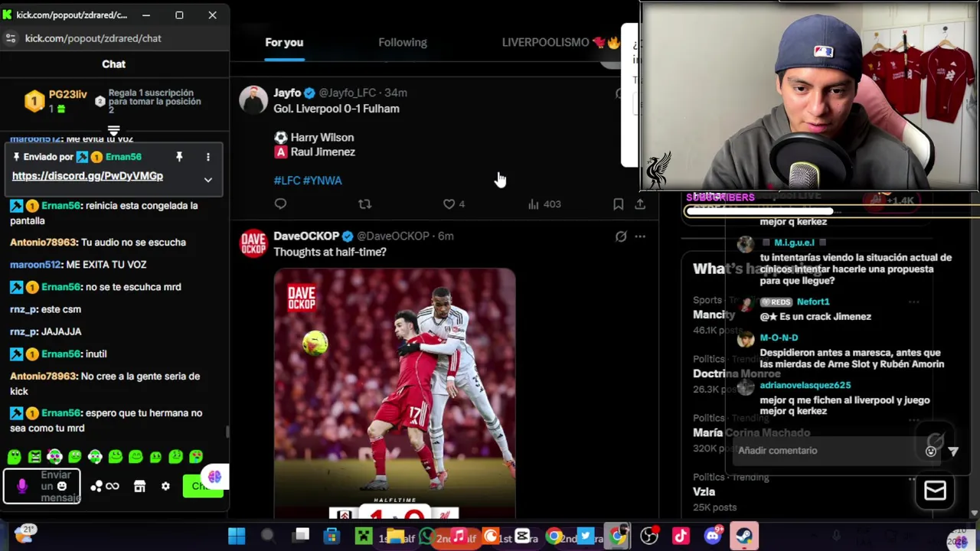This screenshot has width=980, height=551.
Task: Open channel points bubbles icon
Action: tap(96, 486)
